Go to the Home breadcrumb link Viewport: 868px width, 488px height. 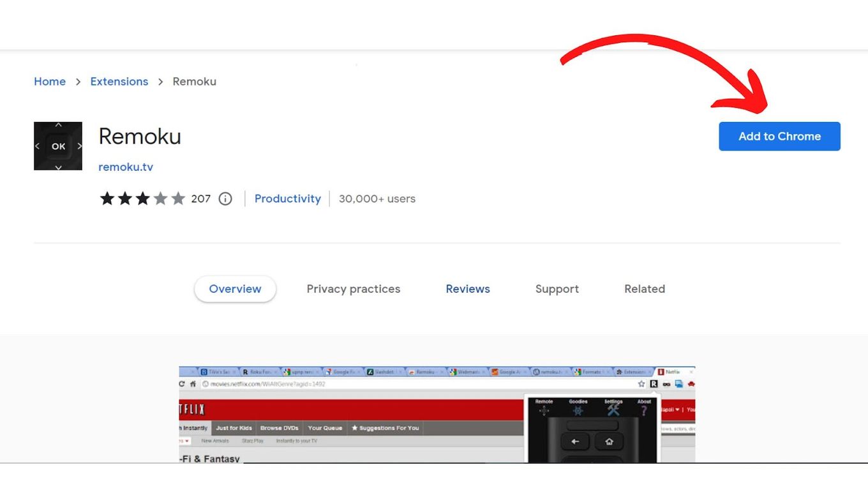point(50,82)
